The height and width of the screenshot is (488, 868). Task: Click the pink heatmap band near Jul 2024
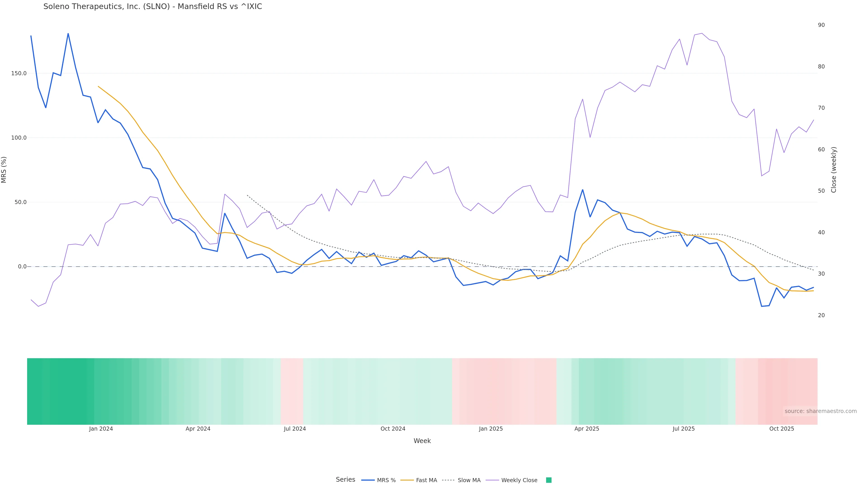292,391
